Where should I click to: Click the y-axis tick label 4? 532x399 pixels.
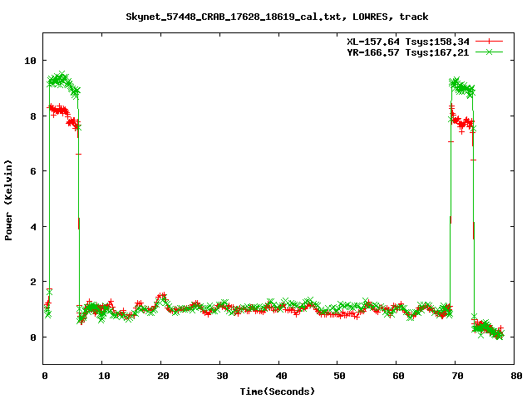33,227
